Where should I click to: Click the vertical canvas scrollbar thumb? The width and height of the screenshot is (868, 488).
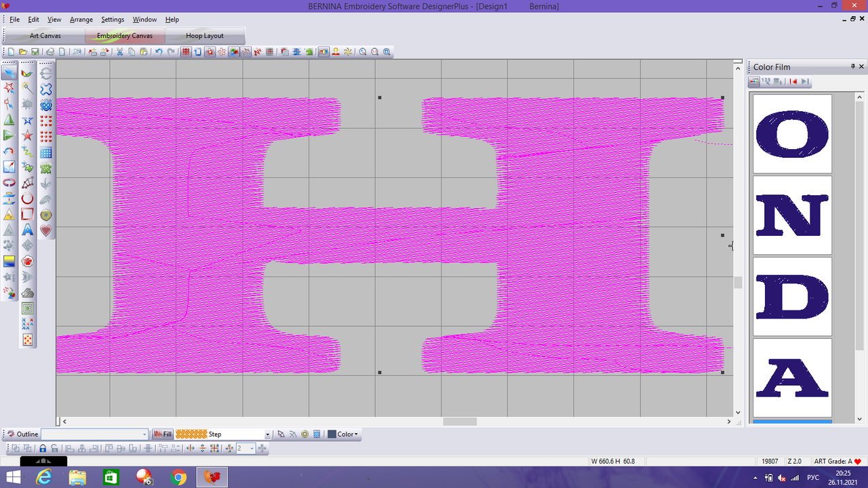coord(738,283)
